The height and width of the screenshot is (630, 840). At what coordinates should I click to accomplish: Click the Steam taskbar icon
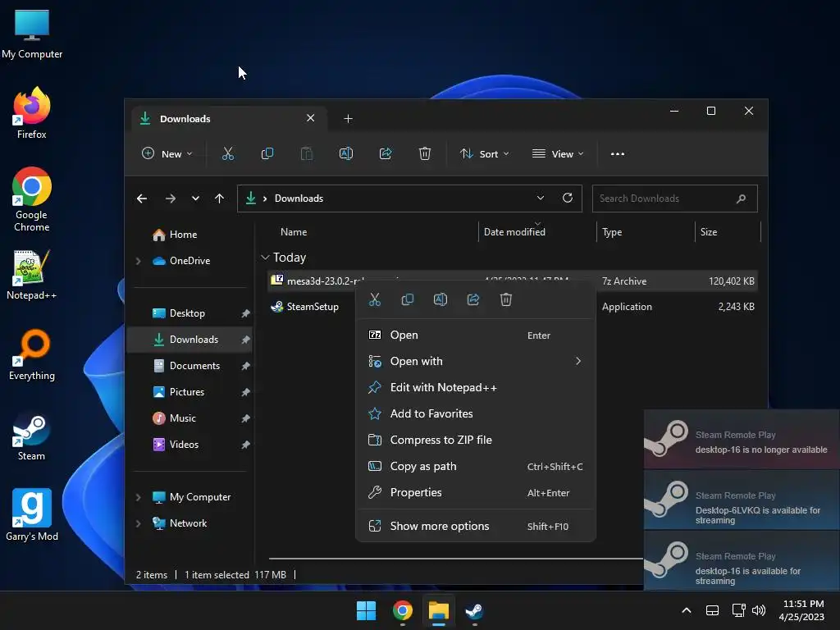point(473,610)
